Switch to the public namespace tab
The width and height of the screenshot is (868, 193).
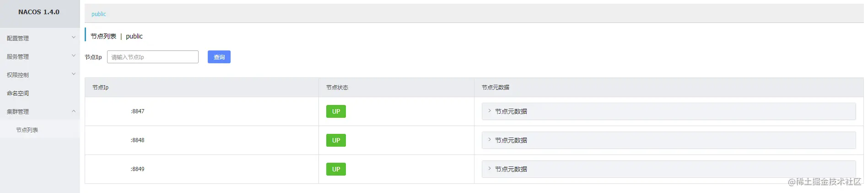(x=98, y=14)
